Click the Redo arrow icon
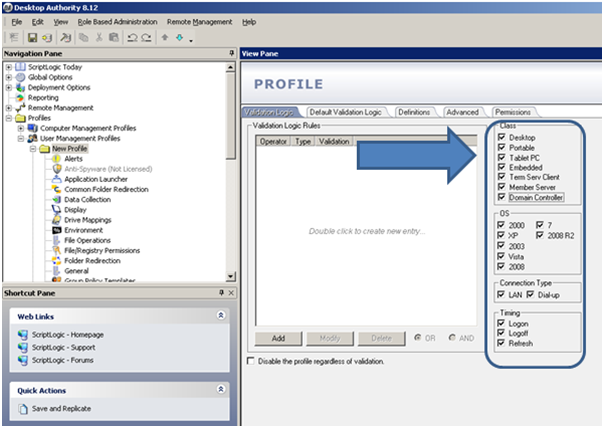Viewport: 604px width, 426px height. pyautogui.click(x=146, y=37)
